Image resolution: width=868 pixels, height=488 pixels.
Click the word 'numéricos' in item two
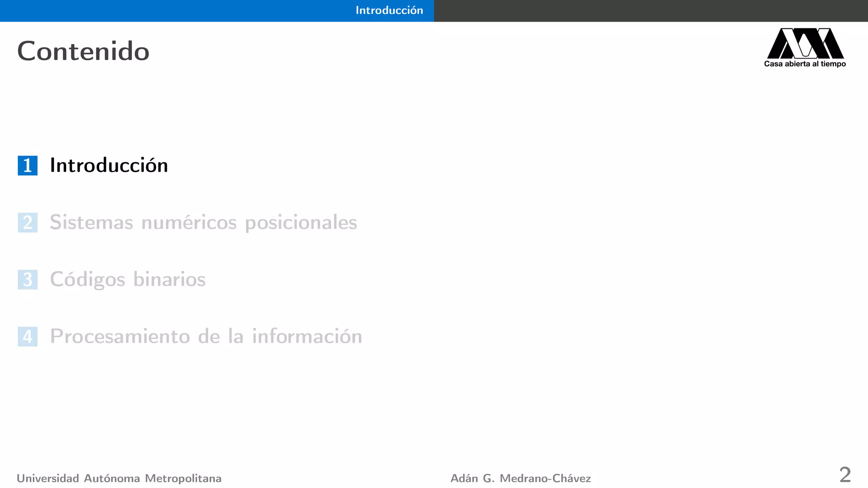[189, 222]
